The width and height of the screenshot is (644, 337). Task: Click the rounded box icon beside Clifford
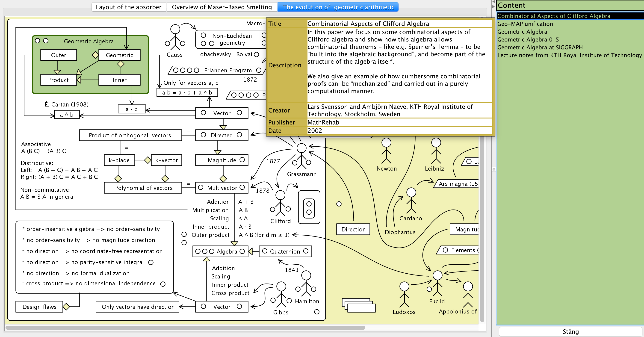point(309,207)
